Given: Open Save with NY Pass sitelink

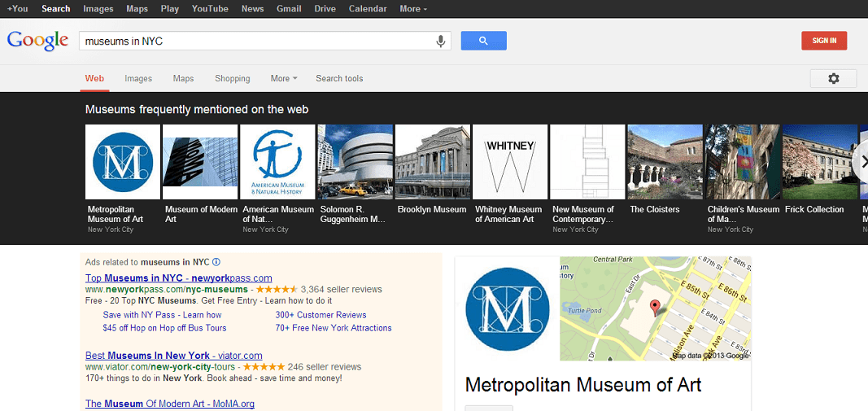Looking at the screenshot, I should (162, 315).
